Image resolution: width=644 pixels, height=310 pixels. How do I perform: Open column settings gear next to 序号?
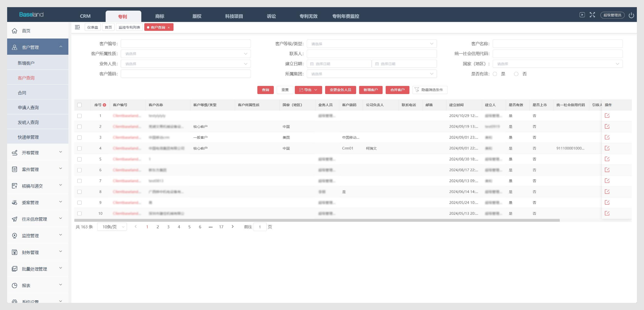pyautogui.click(x=105, y=105)
